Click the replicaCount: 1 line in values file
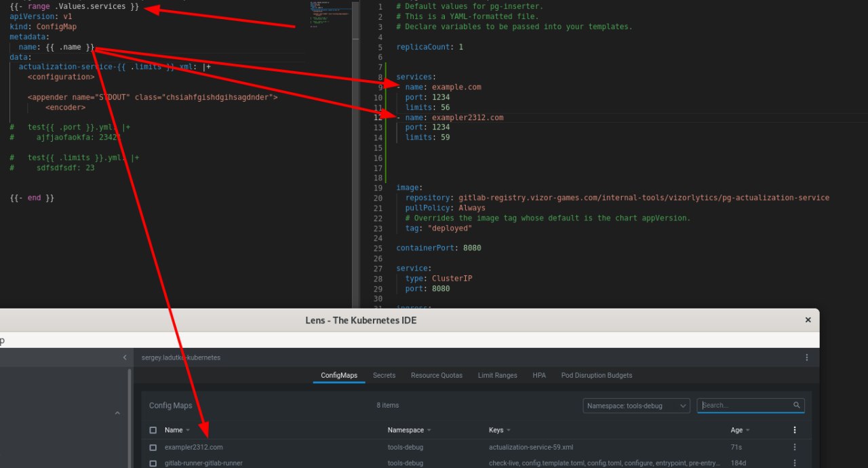The height and width of the screenshot is (468, 868). 430,47
